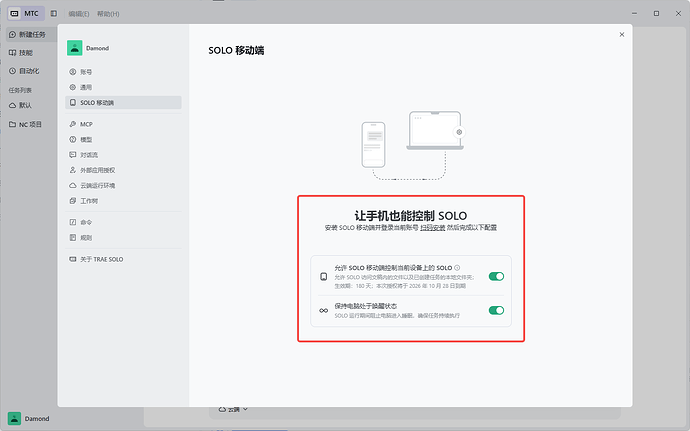The image size is (690, 431).
Task: Select the 模型 model icon
Action: coord(73,140)
